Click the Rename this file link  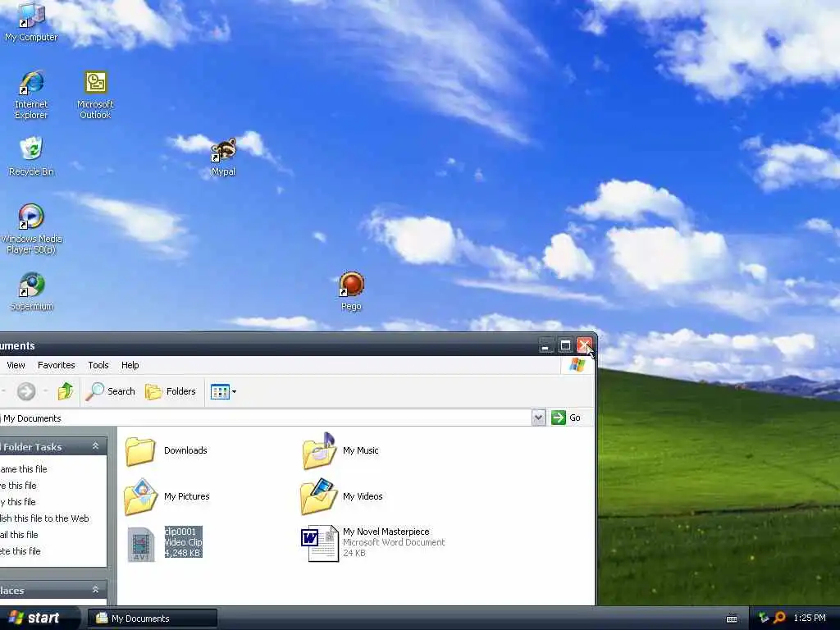[x=24, y=468]
